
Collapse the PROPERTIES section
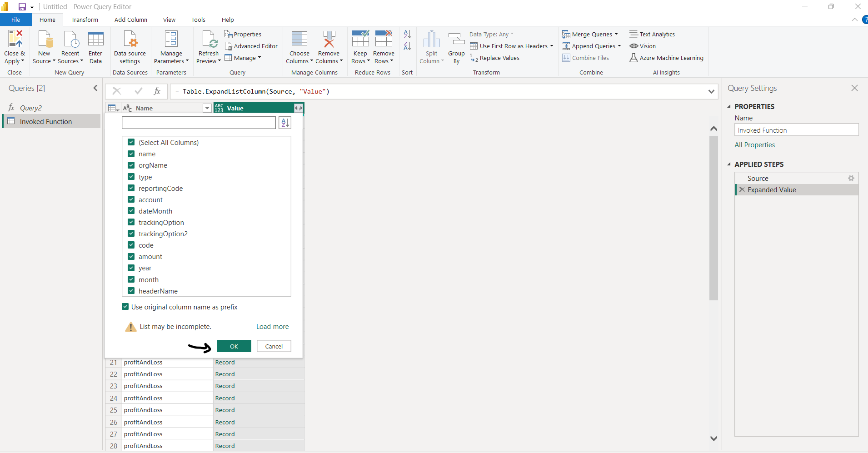pos(729,106)
